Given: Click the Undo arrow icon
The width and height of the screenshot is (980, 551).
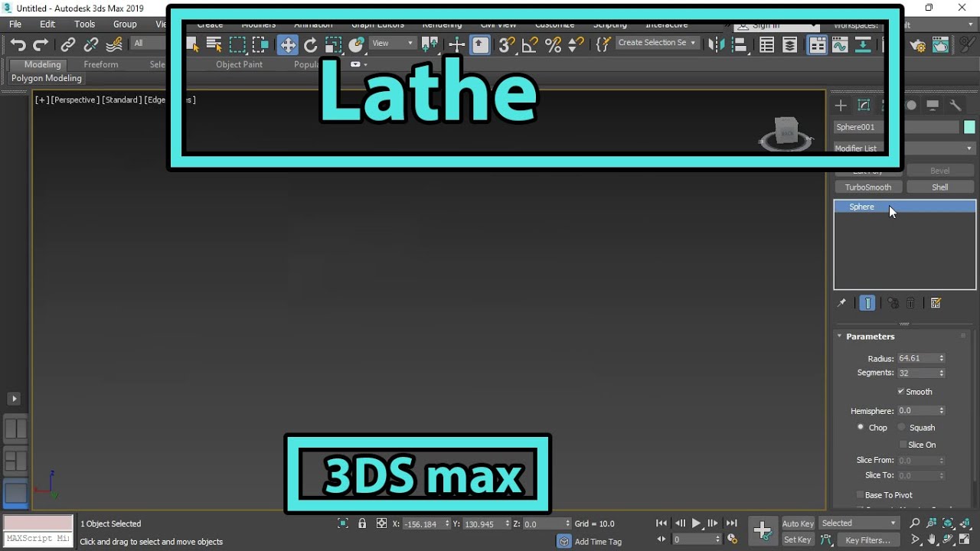Looking at the screenshot, I should [x=18, y=44].
